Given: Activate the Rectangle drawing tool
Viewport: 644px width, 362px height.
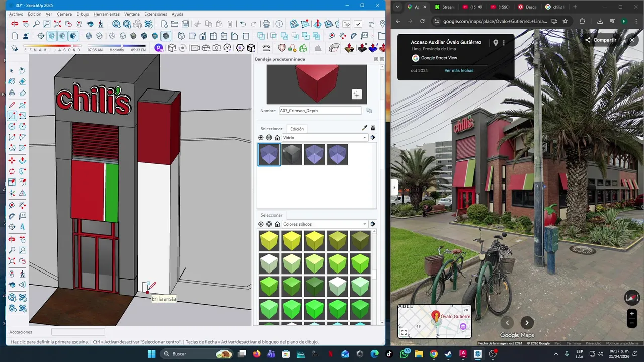Looking at the screenshot, I should 12,116.
